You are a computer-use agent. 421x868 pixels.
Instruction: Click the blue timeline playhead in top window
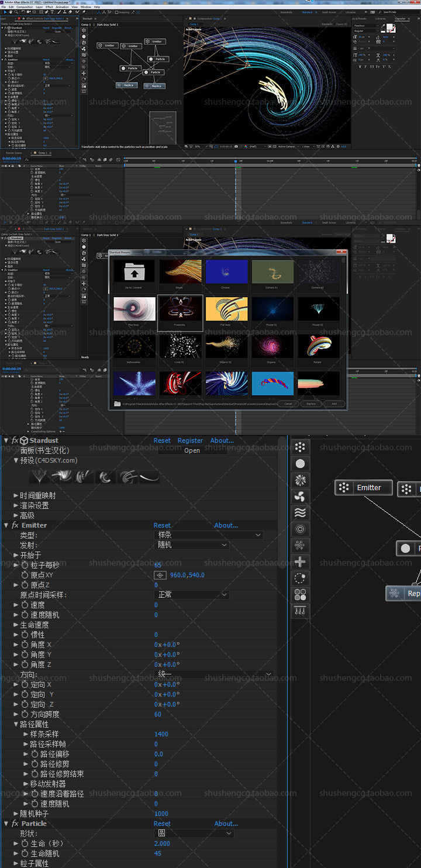(236, 161)
